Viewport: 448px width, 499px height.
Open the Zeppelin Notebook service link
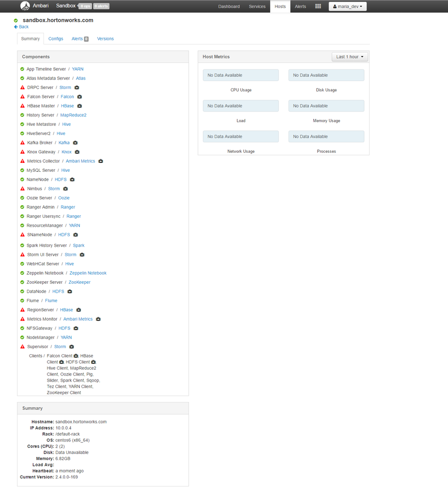[88, 273]
